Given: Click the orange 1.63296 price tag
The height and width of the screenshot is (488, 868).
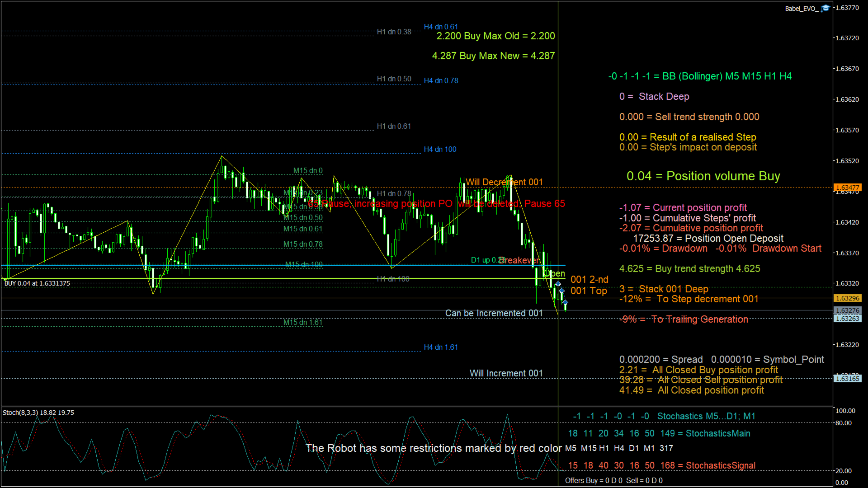Looking at the screenshot, I should 847,298.
